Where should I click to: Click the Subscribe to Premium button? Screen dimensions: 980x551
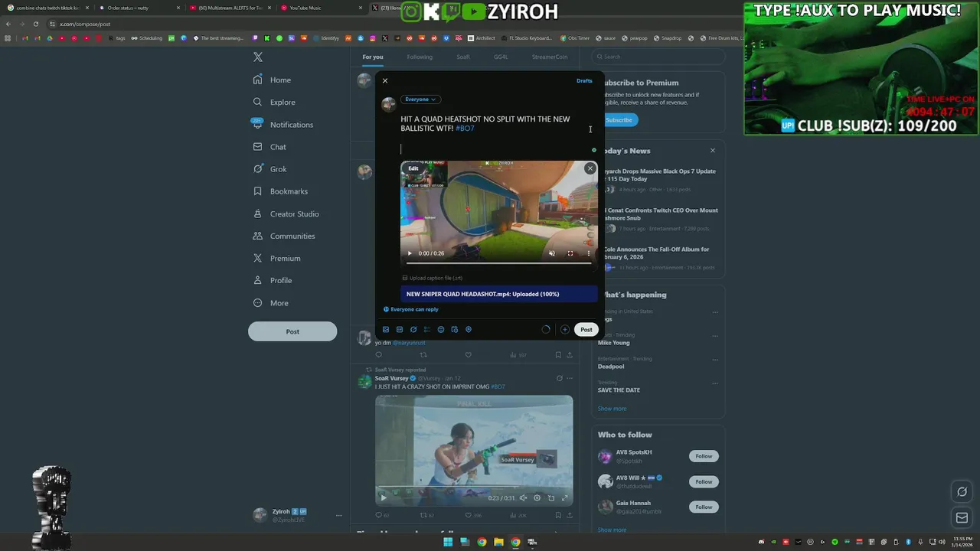click(x=619, y=120)
